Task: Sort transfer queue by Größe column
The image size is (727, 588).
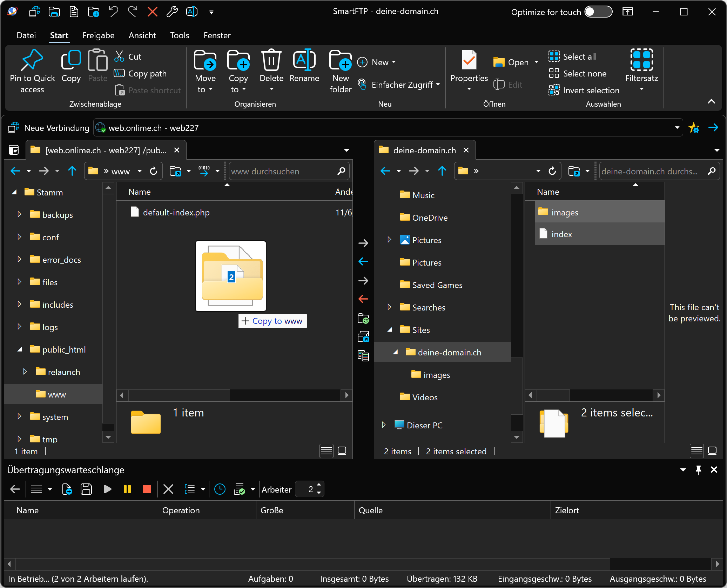Action: point(305,510)
